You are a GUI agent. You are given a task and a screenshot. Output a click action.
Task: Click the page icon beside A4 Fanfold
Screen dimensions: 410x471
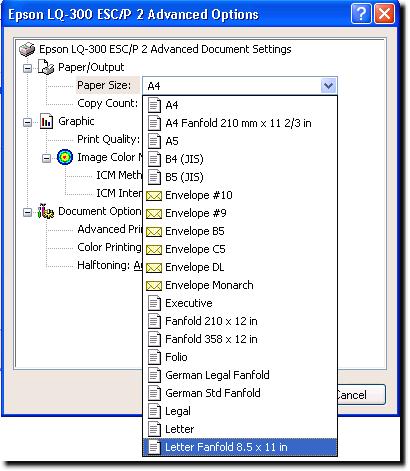point(154,123)
